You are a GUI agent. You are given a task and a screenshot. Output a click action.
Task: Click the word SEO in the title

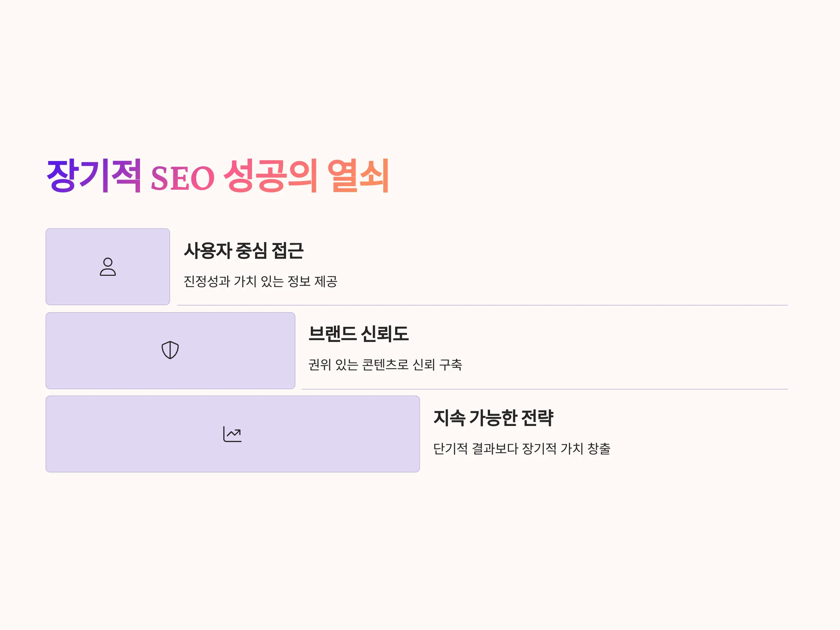point(183,178)
